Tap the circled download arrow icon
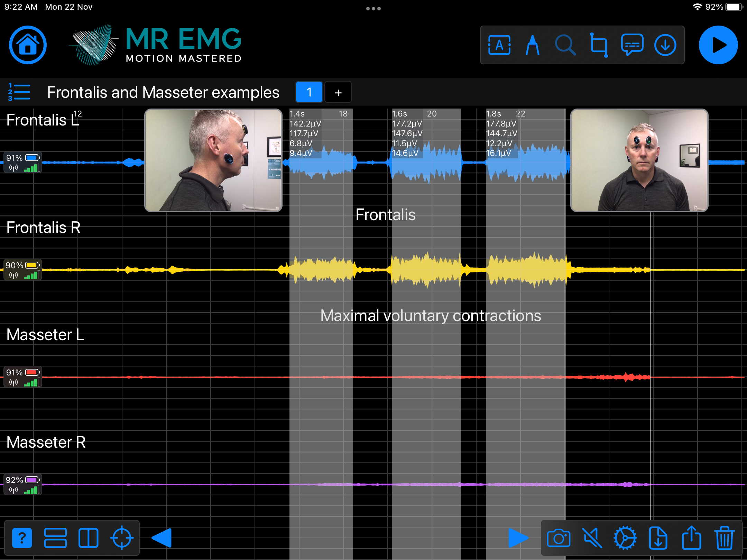This screenshot has height=560, width=747. click(665, 45)
